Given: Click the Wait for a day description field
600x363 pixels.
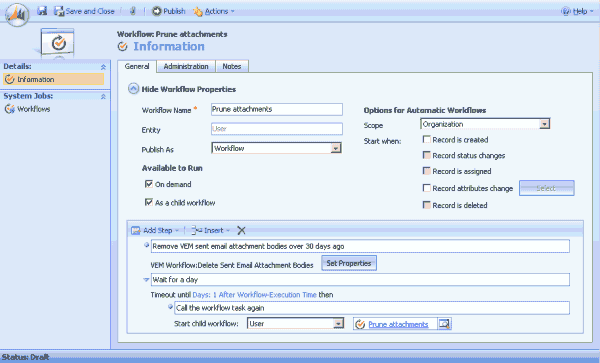Looking at the screenshot, I should [360, 280].
